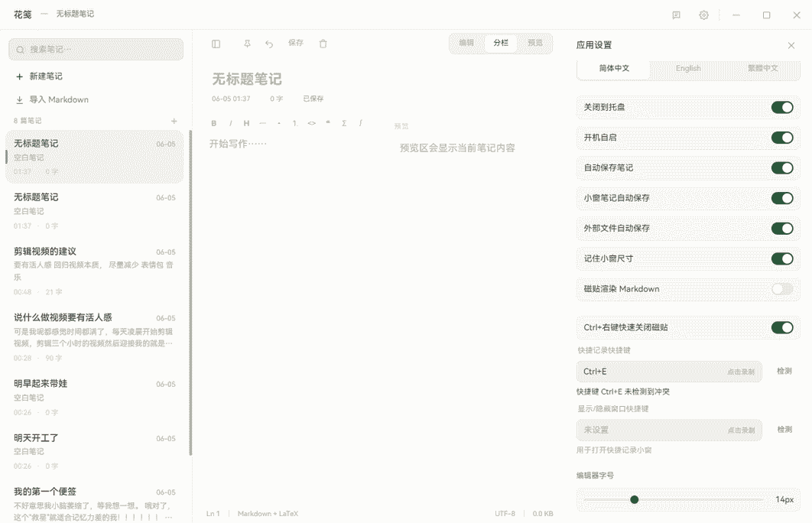Toggle 外部文件自动保存 switch
Image resolution: width=812 pixels, height=523 pixels.
point(782,229)
